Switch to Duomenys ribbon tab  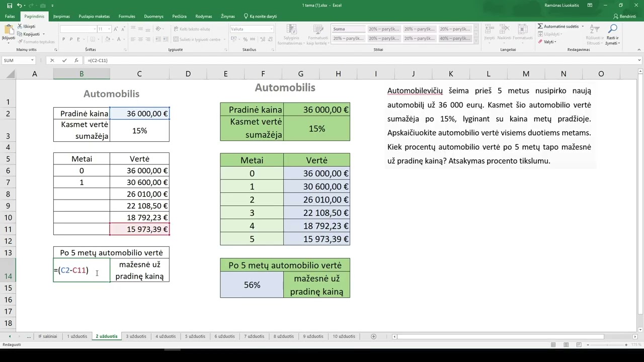153,16
